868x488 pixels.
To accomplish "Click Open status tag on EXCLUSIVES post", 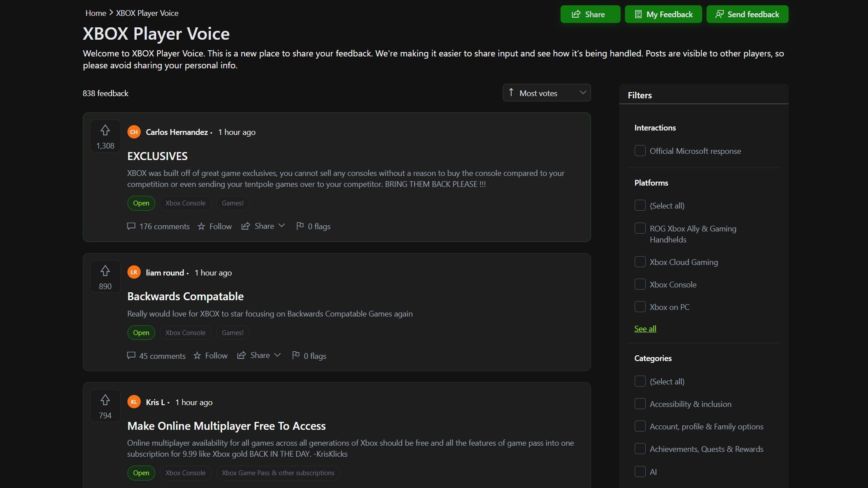I will click(141, 203).
